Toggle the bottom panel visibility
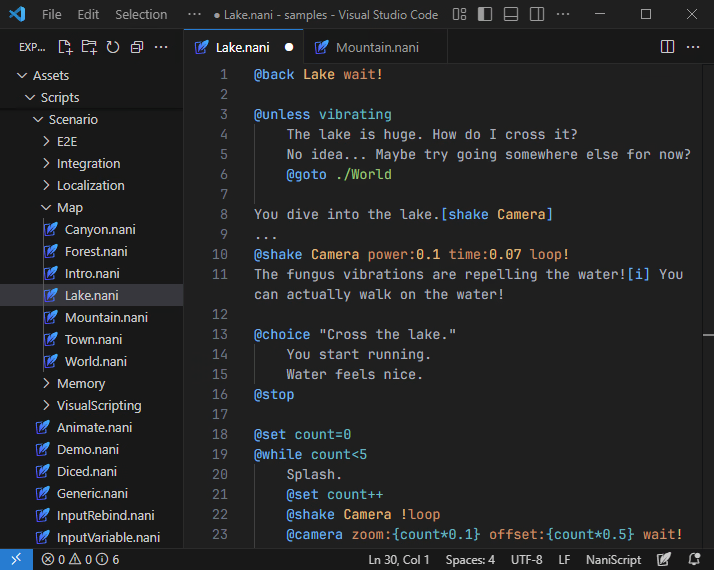Screen dimensions: 714x570 [511, 15]
